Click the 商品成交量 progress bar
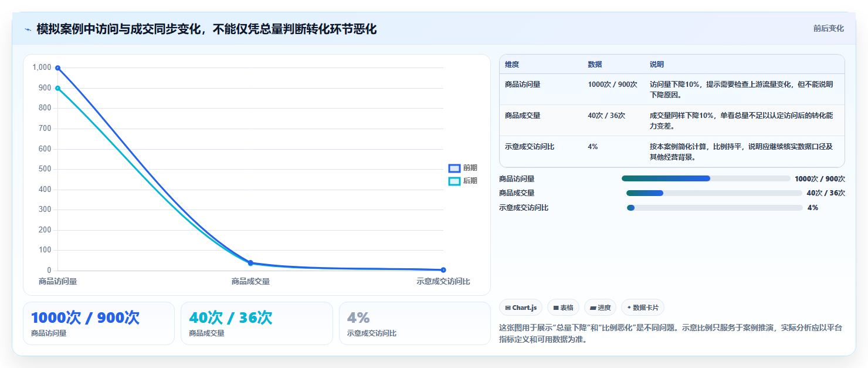Screen dimensions: 868x368 point(714,193)
